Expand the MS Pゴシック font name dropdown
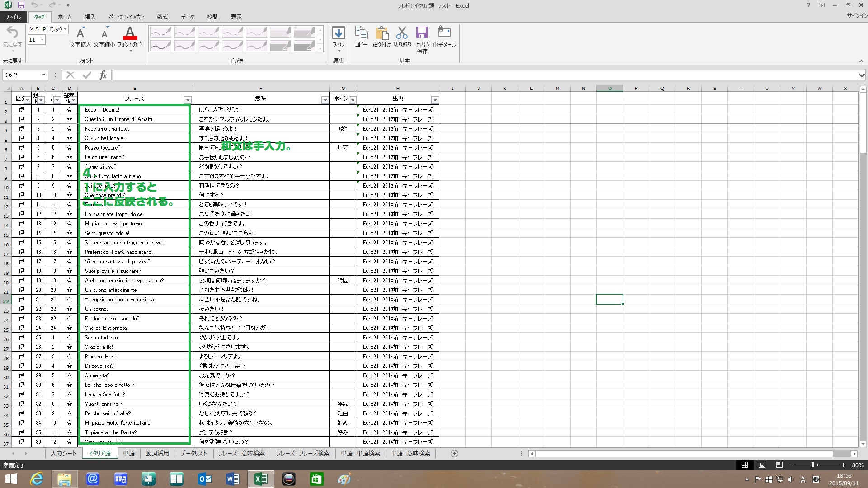 tap(66, 29)
